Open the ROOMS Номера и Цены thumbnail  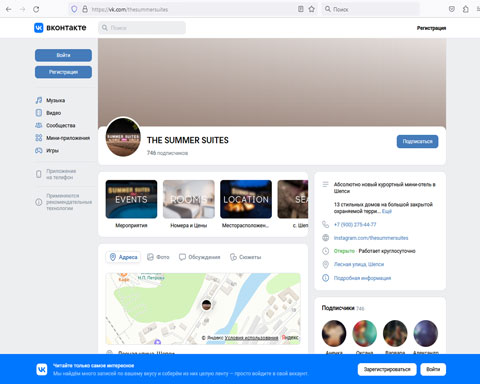click(x=189, y=199)
